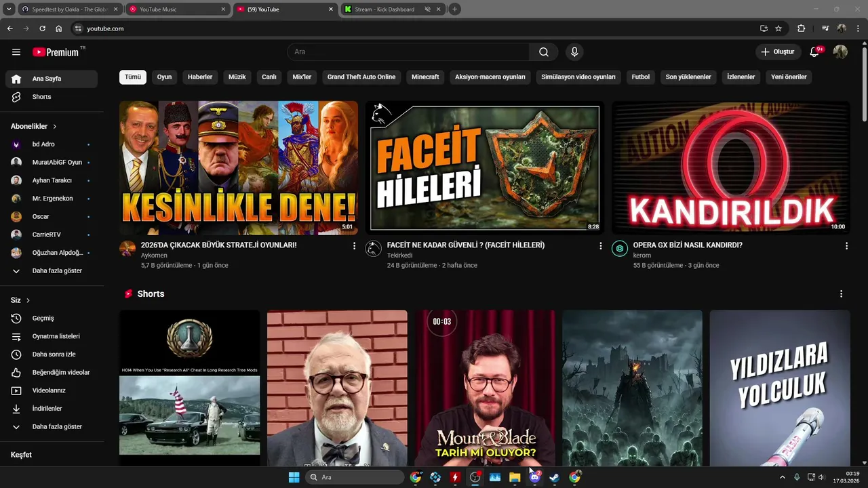Open Geçmiş history page
Viewport: 868px width, 488px height.
(52, 318)
